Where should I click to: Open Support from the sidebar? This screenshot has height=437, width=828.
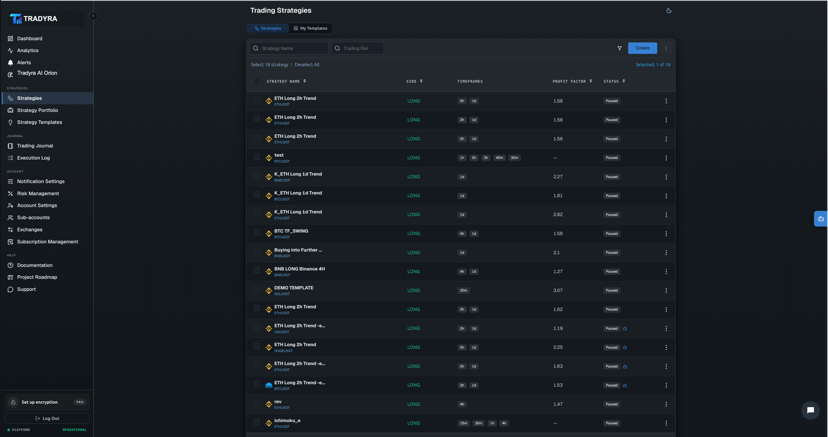pyautogui.click(x=26, y=289)
